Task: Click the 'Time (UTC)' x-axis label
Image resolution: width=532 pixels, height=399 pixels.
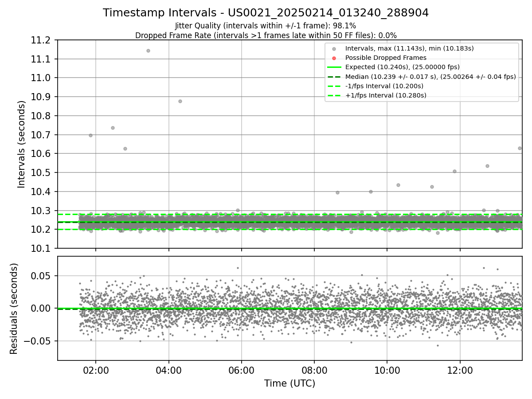Action: (289, 383)
